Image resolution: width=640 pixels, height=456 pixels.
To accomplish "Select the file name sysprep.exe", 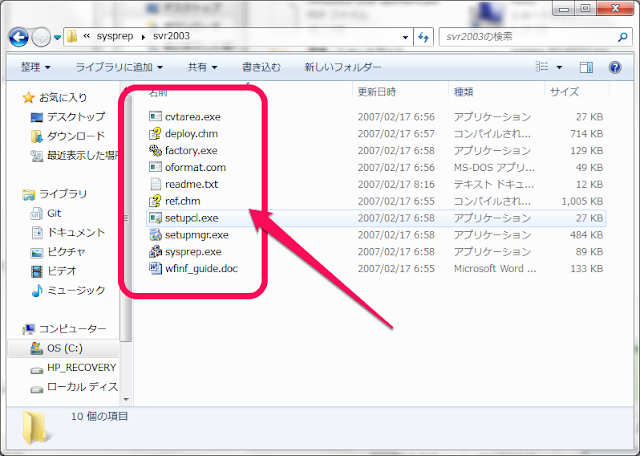I will (x=193, y=252).
